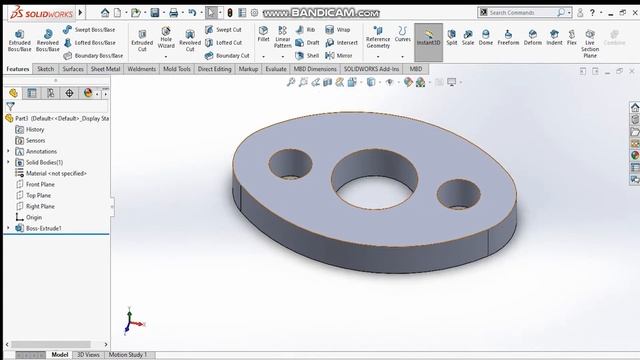640x360 pixels.
Task: Expand the Solid Bodies(1) node
Action: [x=8, y=162]
